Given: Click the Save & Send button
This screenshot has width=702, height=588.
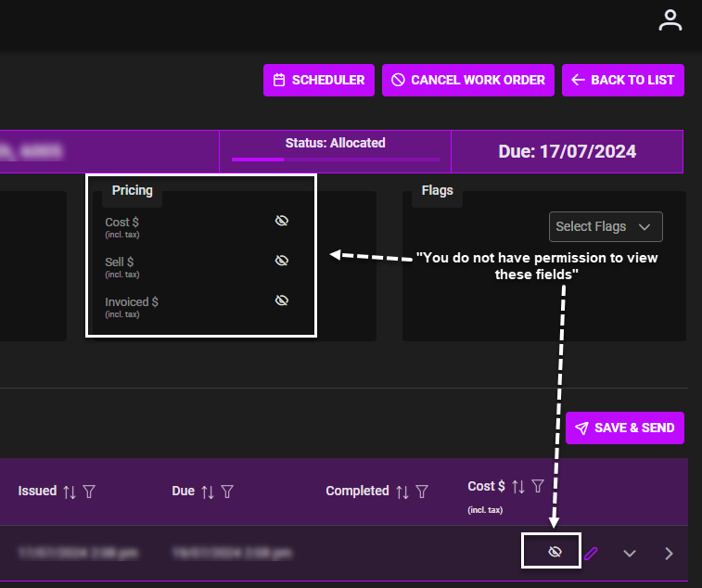Looking at the screenshot, I should coord(624,428).
